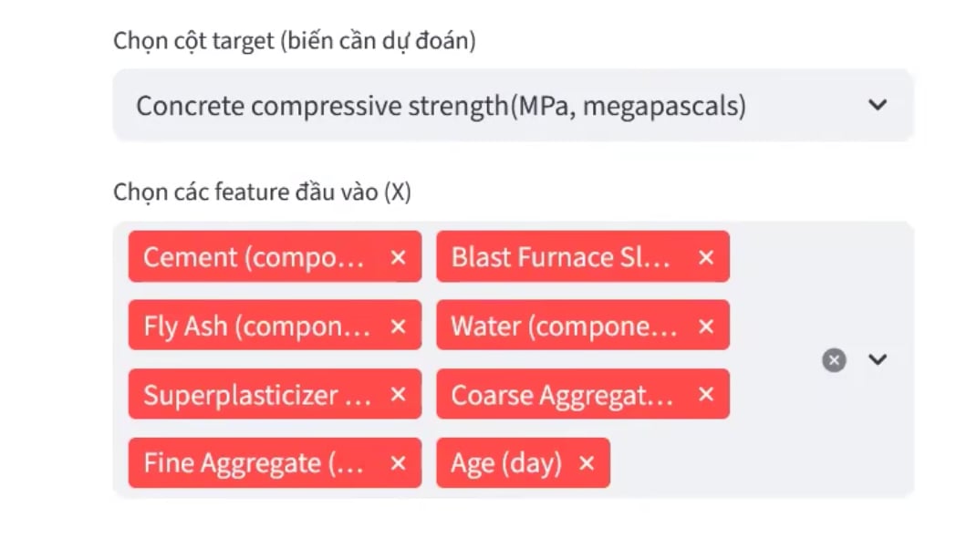Viewport: 977px width, 560px height.
Task: Remove the Fly Ash feature tag
Action: pos(398,327)
